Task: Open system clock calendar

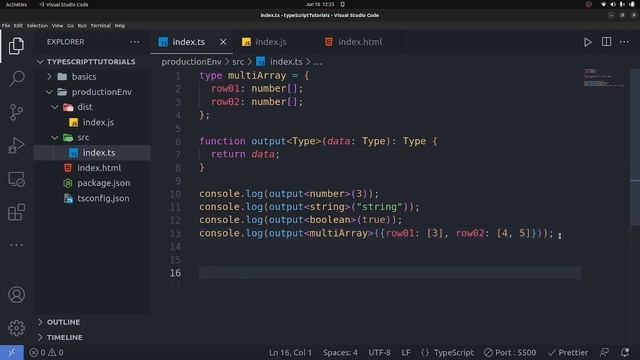Action: (x=320, y=4)
